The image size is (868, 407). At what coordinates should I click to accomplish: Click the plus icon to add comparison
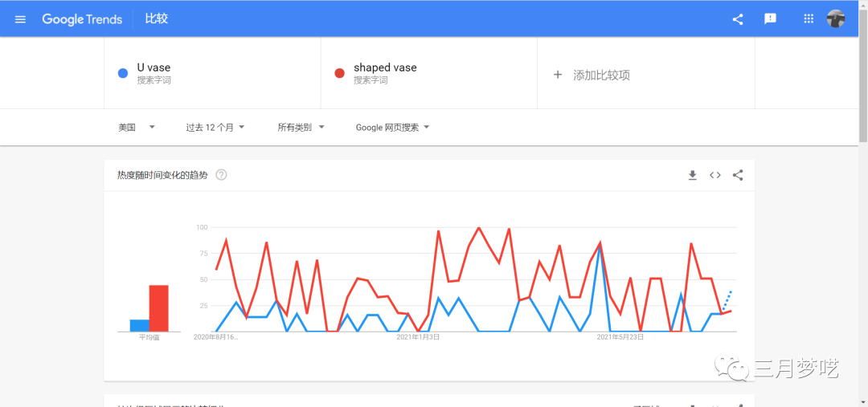[558, 75]
